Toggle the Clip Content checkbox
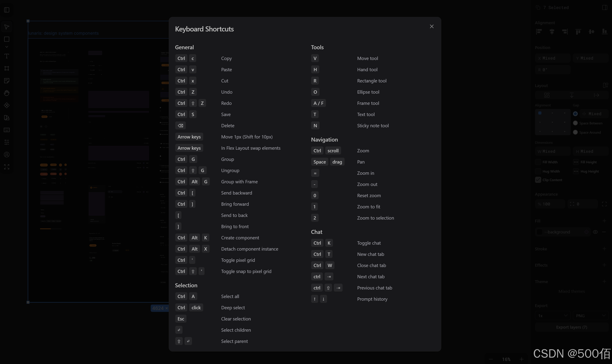The height and width of the screenshot is (364, 612). pos(538,180)
